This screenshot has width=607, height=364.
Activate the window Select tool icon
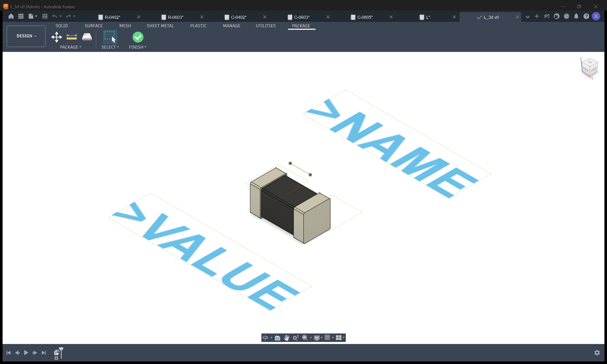tap(110, 37)
